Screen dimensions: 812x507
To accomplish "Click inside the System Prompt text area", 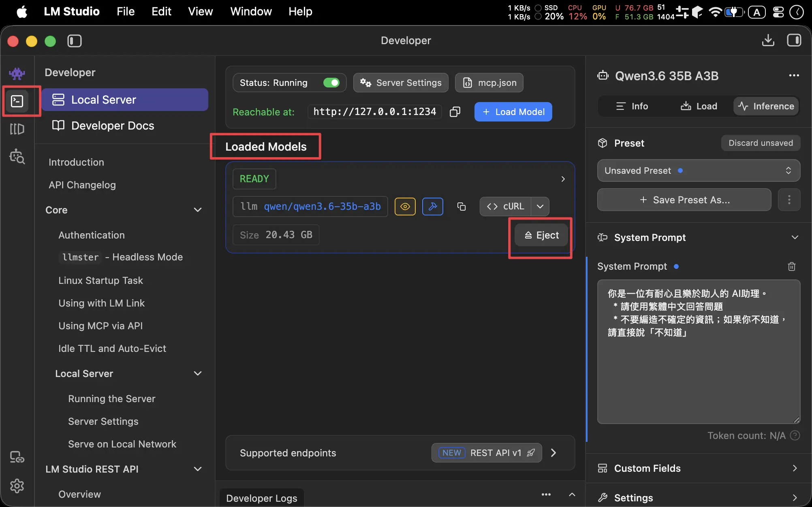I will 699,351.
